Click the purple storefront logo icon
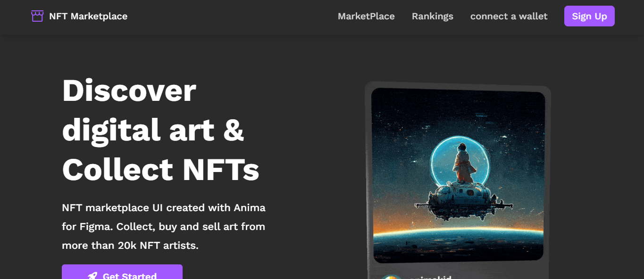 [x=37, y=16]
